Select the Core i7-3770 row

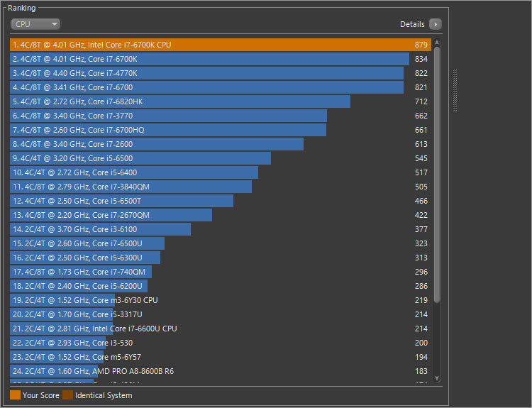point(221,116)
